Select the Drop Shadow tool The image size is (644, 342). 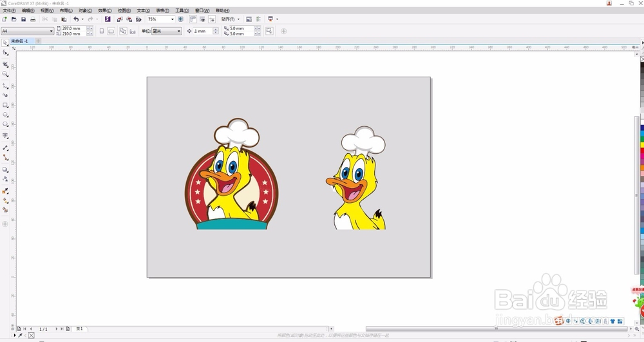click(x=5, y=169)
